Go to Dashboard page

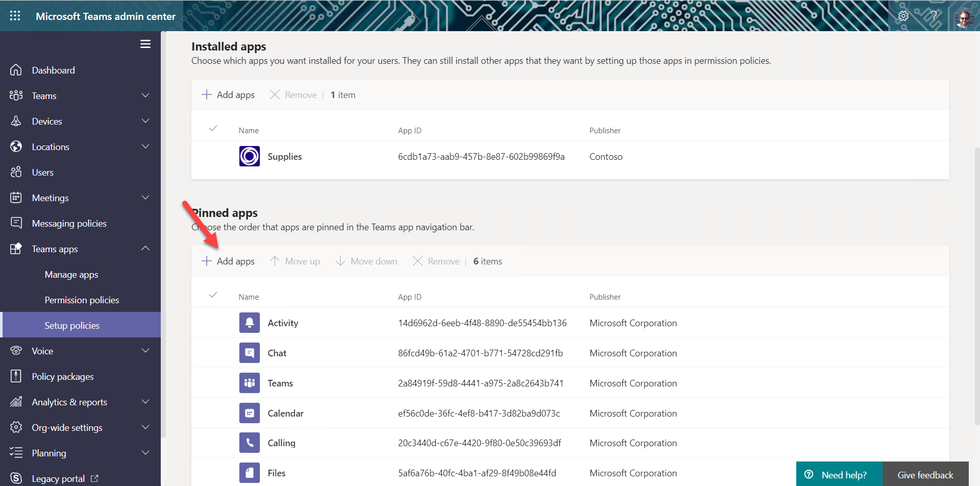click(53, 70)
